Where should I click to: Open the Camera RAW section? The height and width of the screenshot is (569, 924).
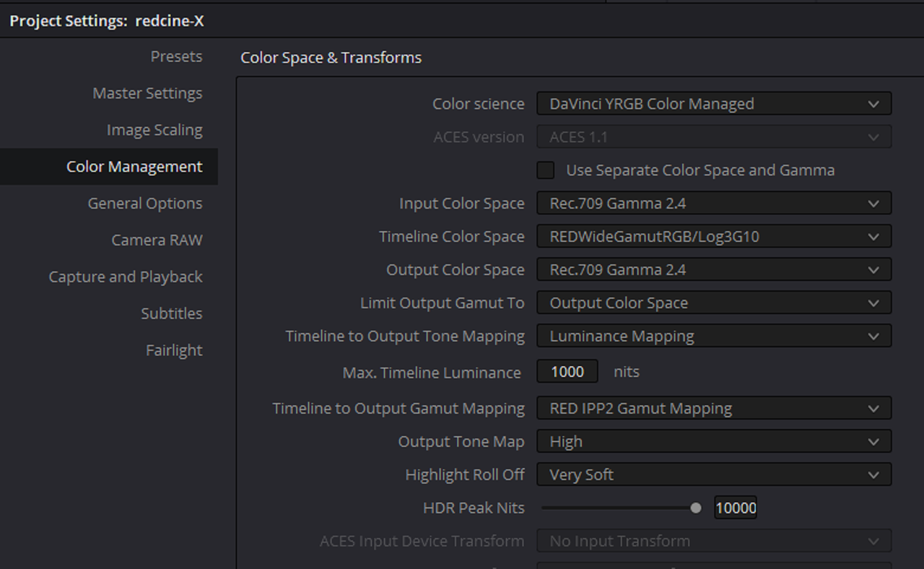[x=157, y=240]
